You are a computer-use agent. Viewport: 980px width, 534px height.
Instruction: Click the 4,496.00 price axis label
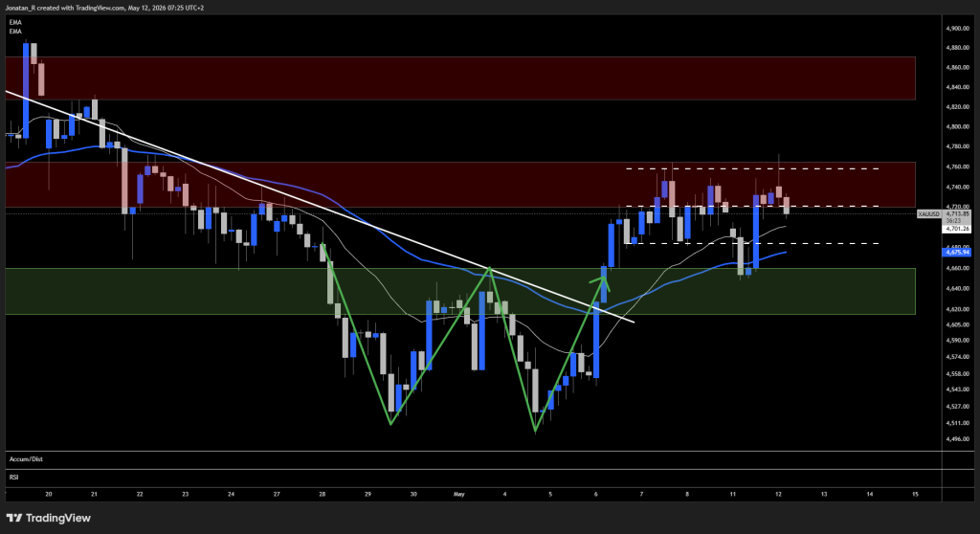point(957,439)
